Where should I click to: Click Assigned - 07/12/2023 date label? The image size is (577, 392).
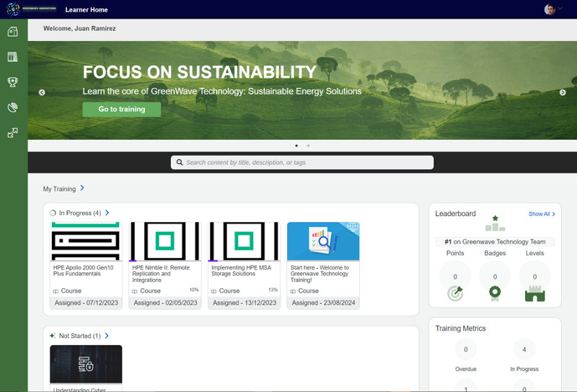86,303
